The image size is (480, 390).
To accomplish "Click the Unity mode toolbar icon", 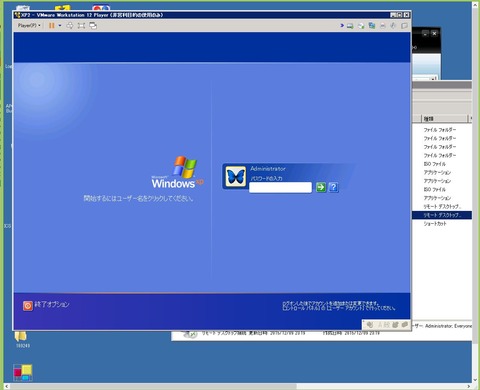I will (x=93, y=25).
